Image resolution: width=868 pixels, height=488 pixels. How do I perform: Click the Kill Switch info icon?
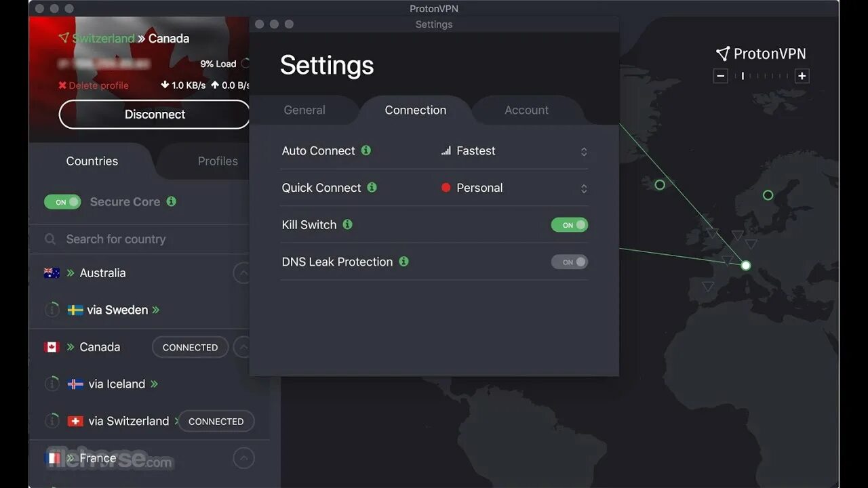click(x=347, y=224)
